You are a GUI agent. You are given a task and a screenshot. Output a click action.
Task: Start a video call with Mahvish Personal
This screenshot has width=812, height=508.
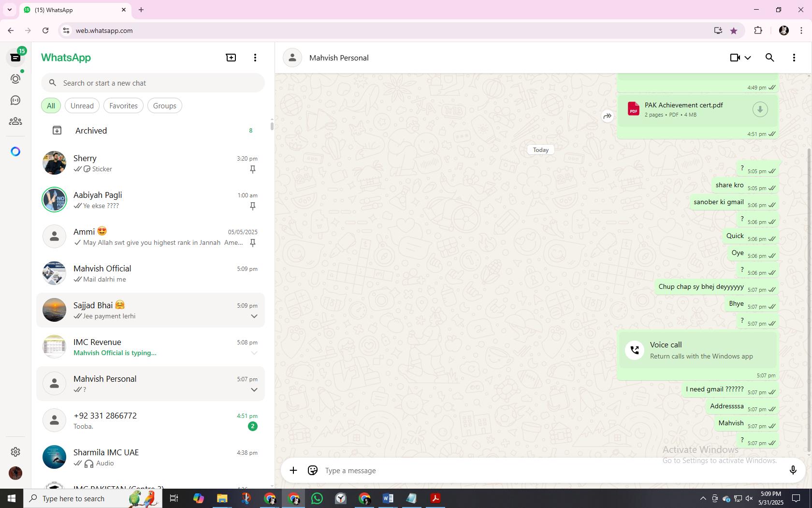point(735,58)
